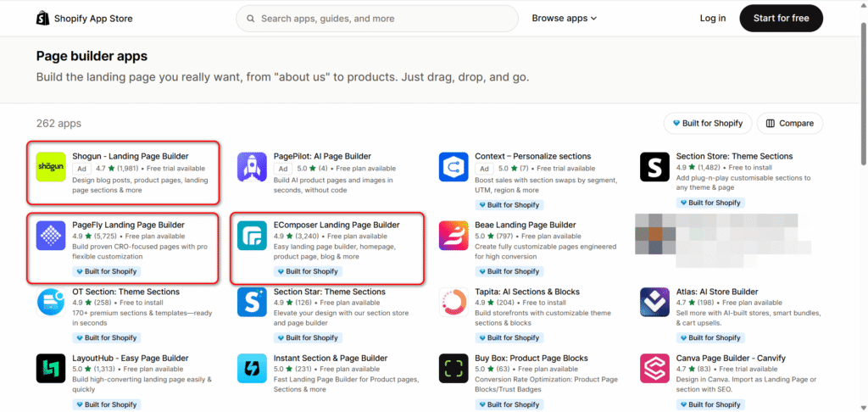Open the EComposer app icon

[253, 235]
